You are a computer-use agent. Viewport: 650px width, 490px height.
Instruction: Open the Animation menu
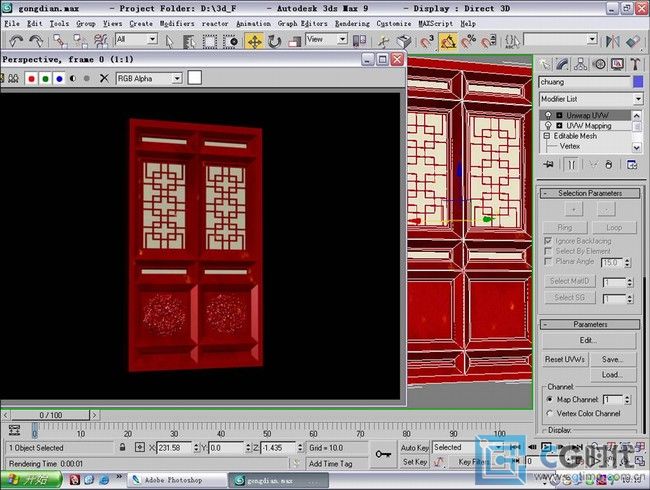click(253, 24)
